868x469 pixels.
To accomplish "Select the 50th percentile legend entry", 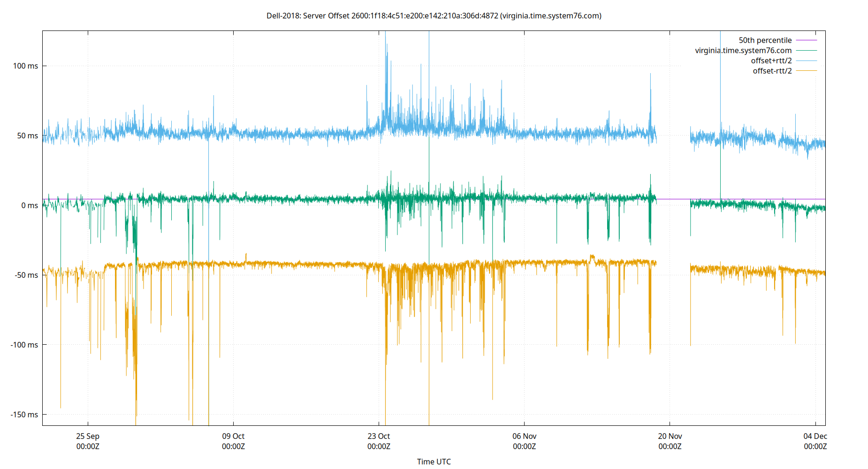I will coord(765,40).
